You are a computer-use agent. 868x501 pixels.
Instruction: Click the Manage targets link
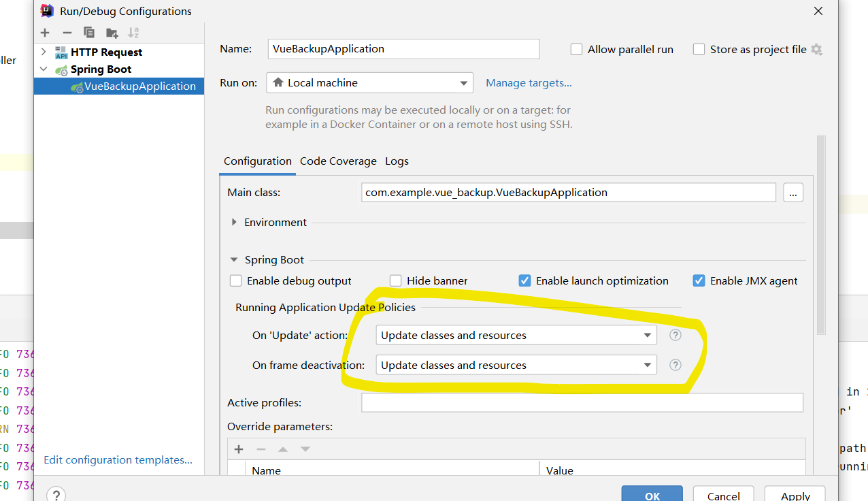click(x=529, y=82)
